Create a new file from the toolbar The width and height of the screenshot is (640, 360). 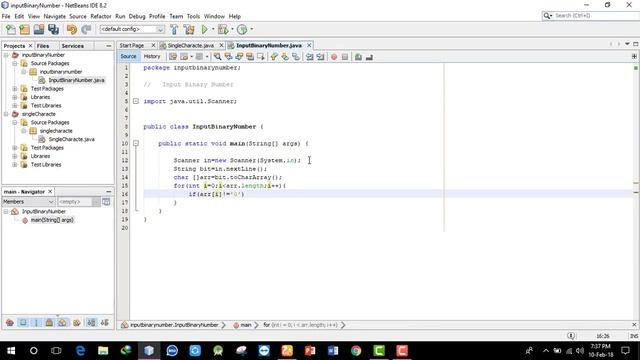coord(11,29)
